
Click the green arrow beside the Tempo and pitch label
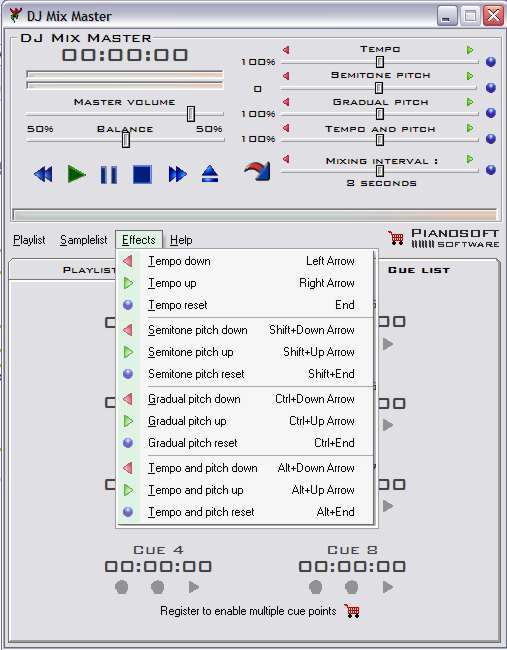(470, 128)
